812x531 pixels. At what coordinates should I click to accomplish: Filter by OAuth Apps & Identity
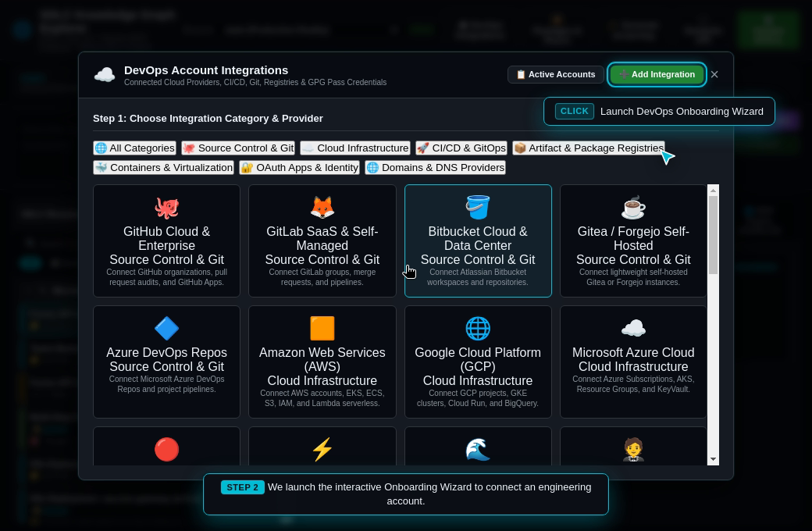click(299, 168)
